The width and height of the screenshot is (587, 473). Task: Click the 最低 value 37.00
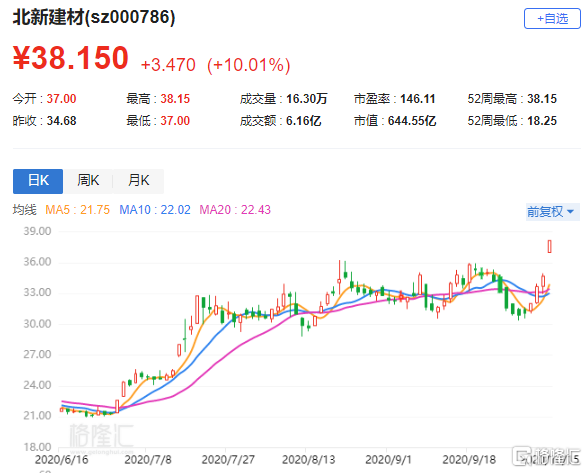175,121
